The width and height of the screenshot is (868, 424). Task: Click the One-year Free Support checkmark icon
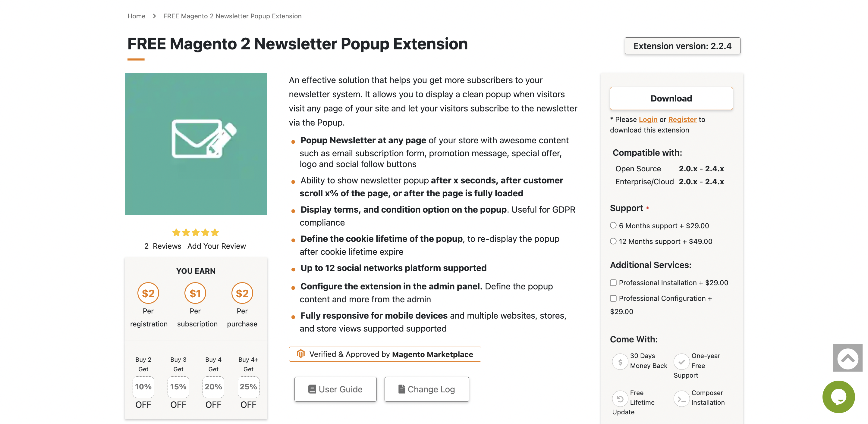click(681, 362)
